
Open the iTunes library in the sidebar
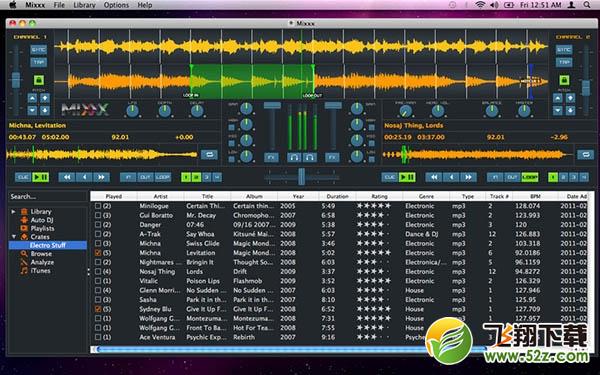(40, 271)
